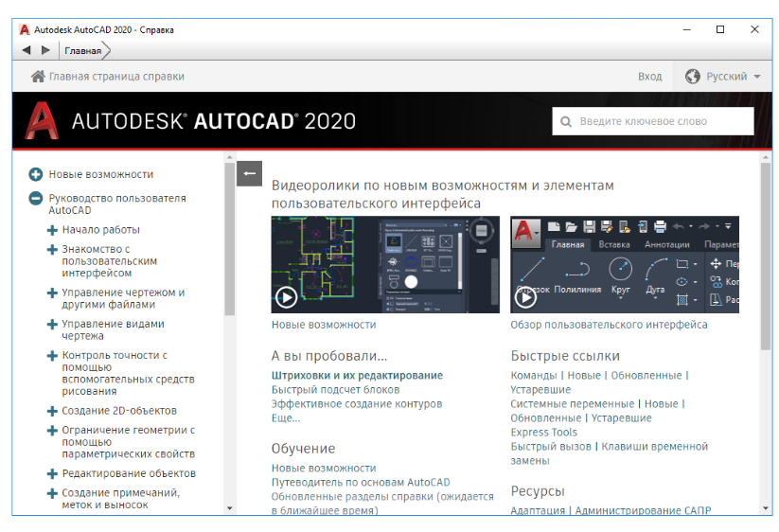This screenshot has width=779, height=532.
Task: Play the Новые возможности video
Action: (286, 297)
